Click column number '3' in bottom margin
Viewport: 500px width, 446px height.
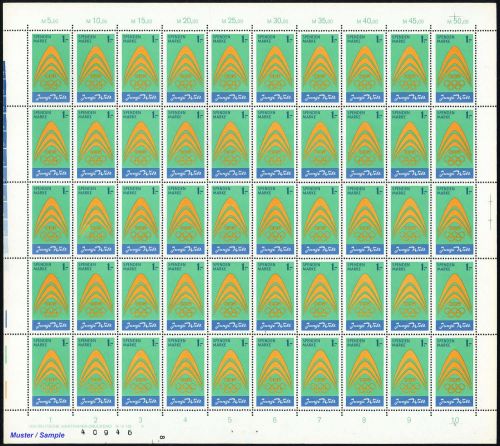pyautogui.click(x=140, y=420)
